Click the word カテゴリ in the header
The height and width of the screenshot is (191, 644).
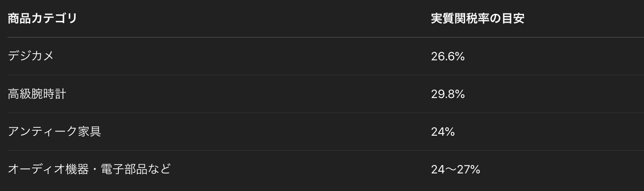click(x=54, y=19)
